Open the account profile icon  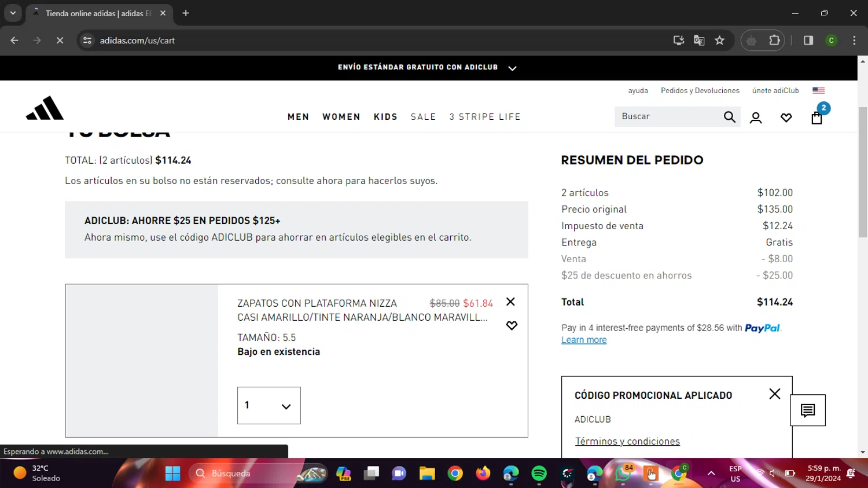756,118
